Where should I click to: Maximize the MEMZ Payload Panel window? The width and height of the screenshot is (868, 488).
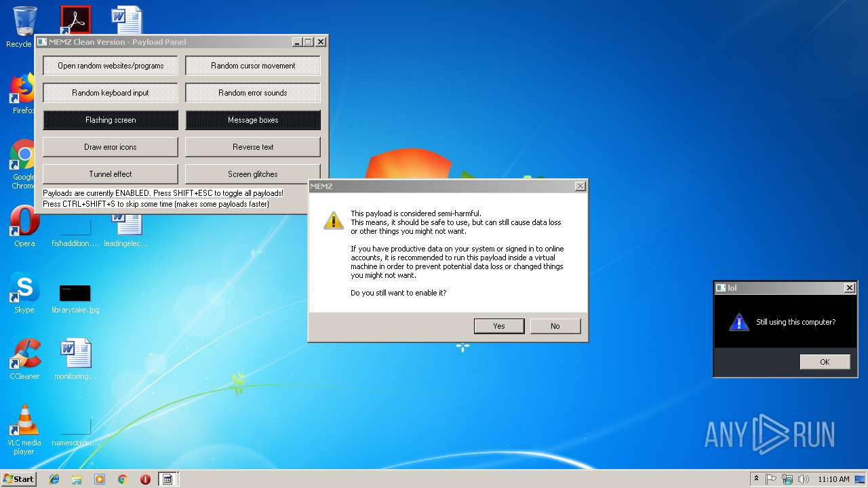pos(309,42)
